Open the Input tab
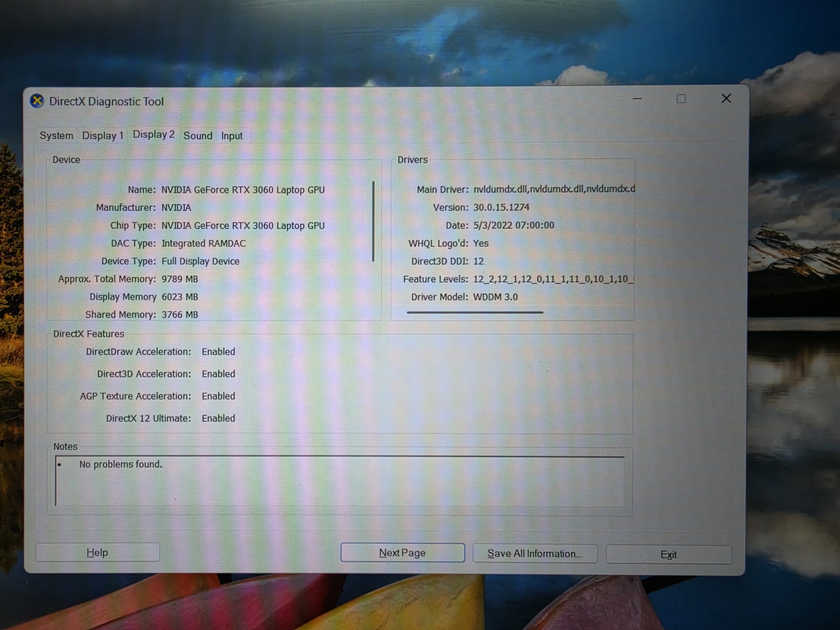This screenshot has width=840, height=630. 232,136
